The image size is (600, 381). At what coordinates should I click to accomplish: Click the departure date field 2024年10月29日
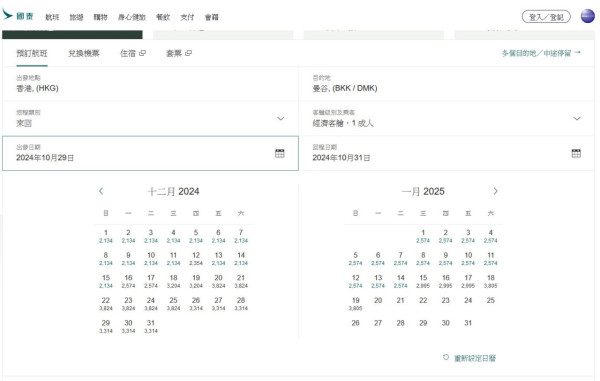click(x=150, y=153)
